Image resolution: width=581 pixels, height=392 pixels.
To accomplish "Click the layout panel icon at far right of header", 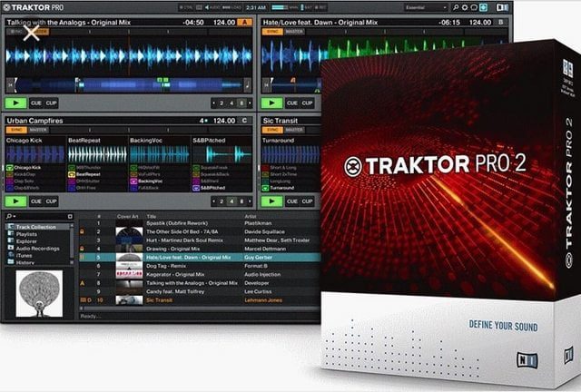I will coord(502,7).
